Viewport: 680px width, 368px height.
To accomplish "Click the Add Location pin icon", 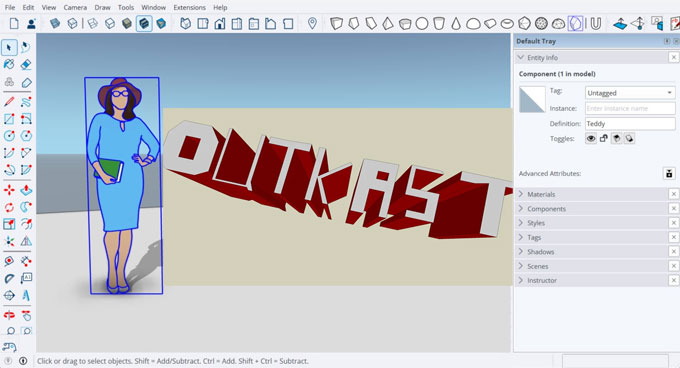I will [x=312, y=23].
